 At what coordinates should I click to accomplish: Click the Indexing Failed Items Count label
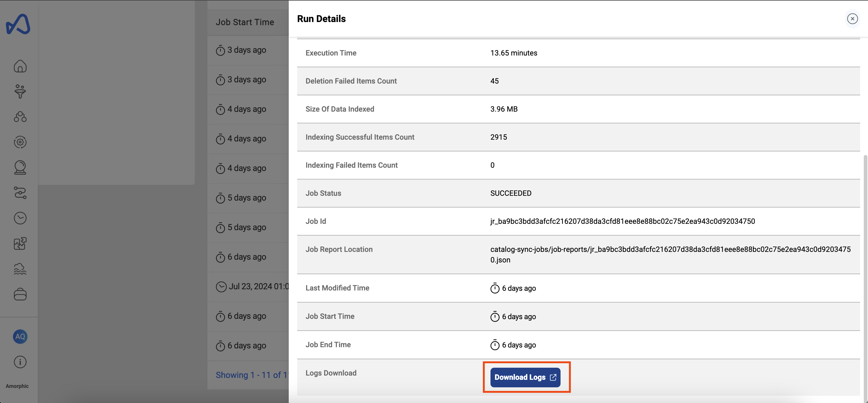click(352, 165)
